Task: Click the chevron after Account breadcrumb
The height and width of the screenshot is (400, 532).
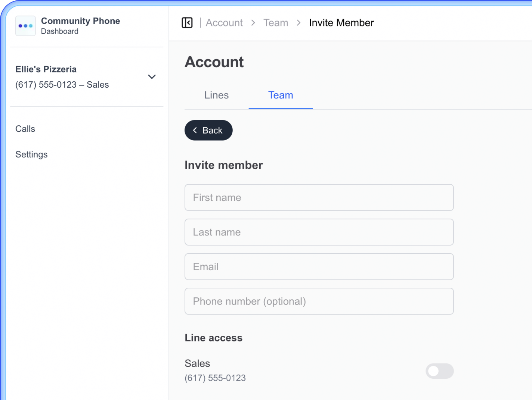Action: [x=253, y=23]
